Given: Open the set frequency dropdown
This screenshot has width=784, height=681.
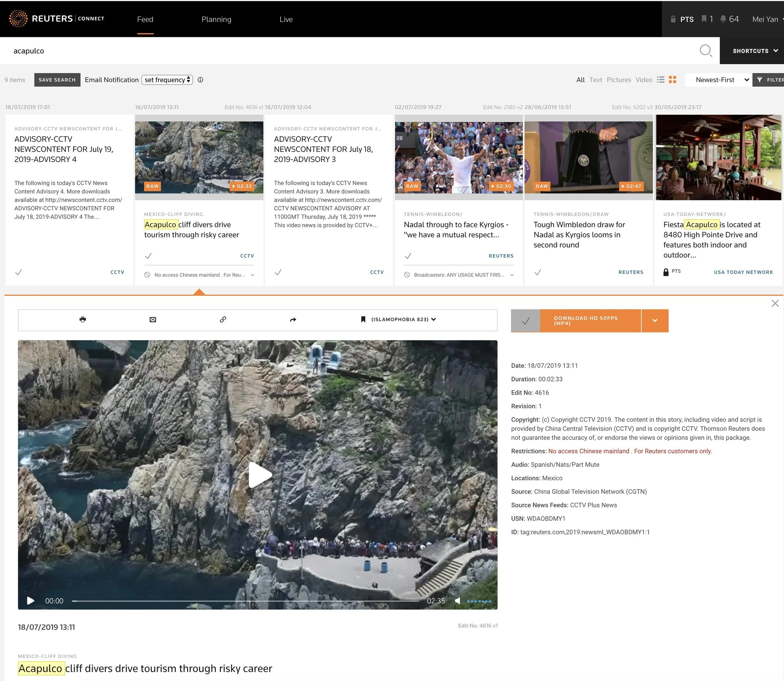Looking at the screenshot, I should pos(167,80).
